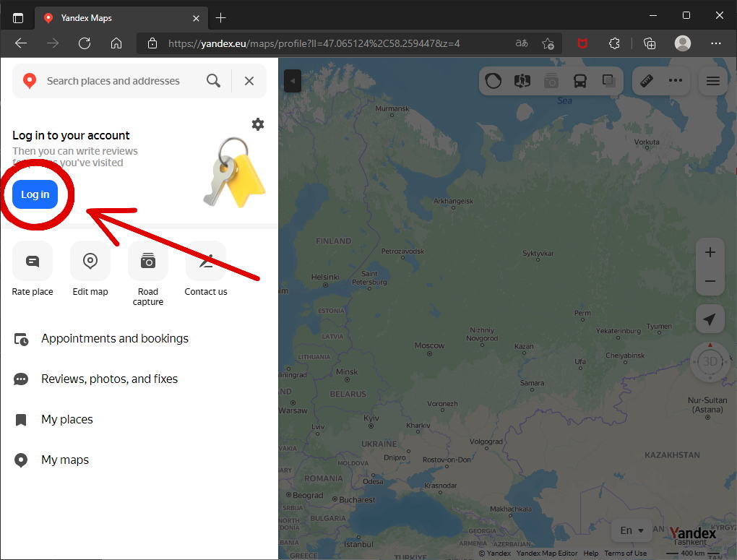Open Appointments and bookings
737x560 pixels.
(x=139, y=339)
